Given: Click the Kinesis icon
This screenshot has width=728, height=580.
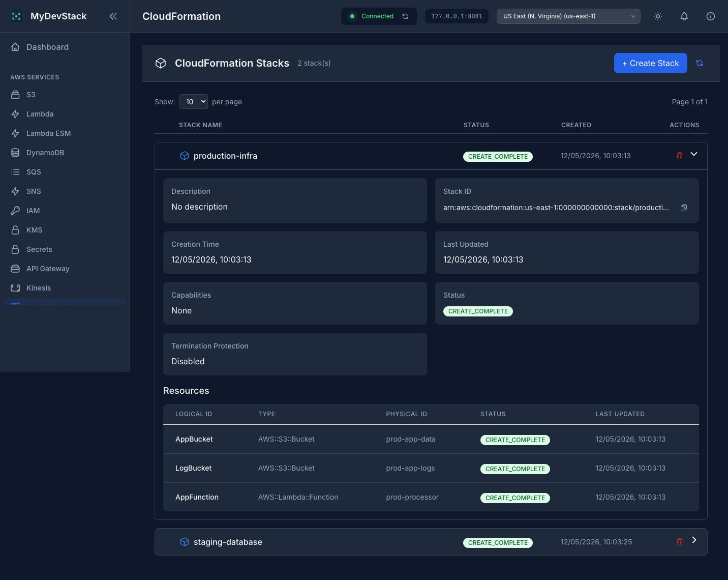Looking at the screenshot, I should coord(15,288).
